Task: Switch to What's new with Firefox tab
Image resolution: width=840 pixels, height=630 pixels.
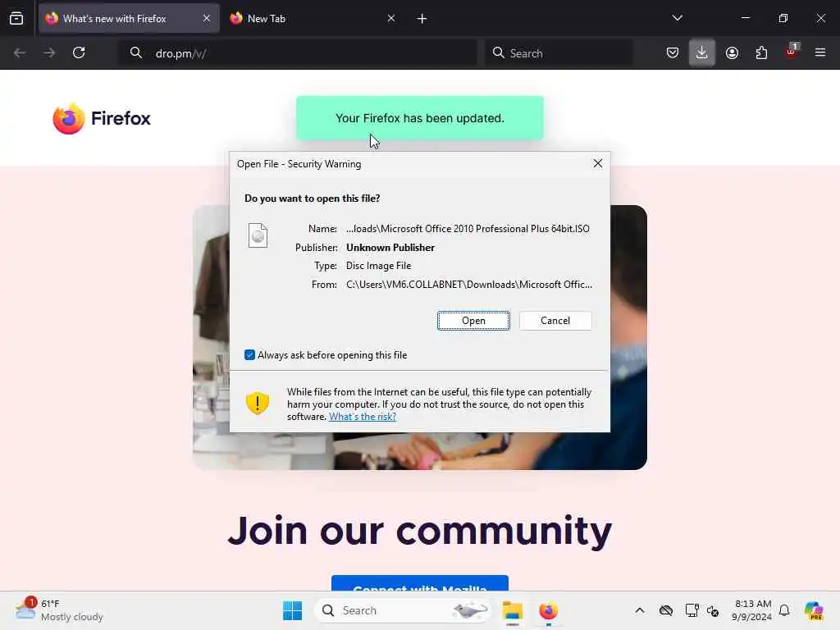Action: coord(129,19)
